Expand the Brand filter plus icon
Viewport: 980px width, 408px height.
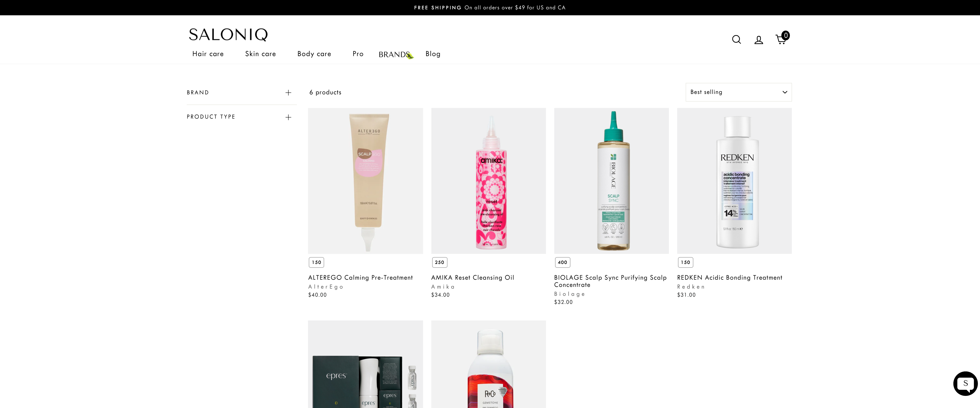[x=288, y=93]
